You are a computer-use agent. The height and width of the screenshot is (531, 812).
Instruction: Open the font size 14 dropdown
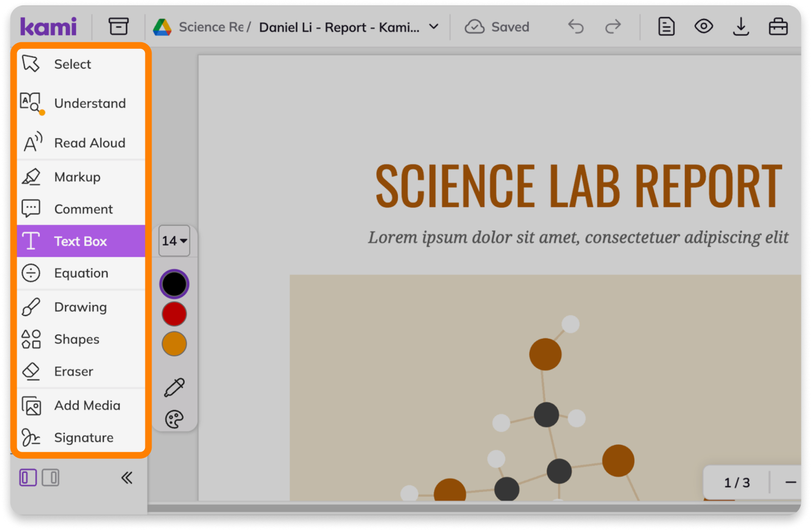coord(174,241)
